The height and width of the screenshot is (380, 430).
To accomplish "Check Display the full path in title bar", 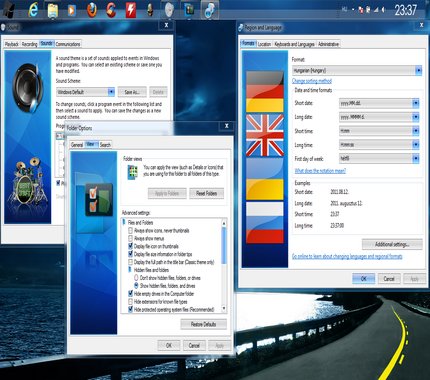I will coord(131,262).
